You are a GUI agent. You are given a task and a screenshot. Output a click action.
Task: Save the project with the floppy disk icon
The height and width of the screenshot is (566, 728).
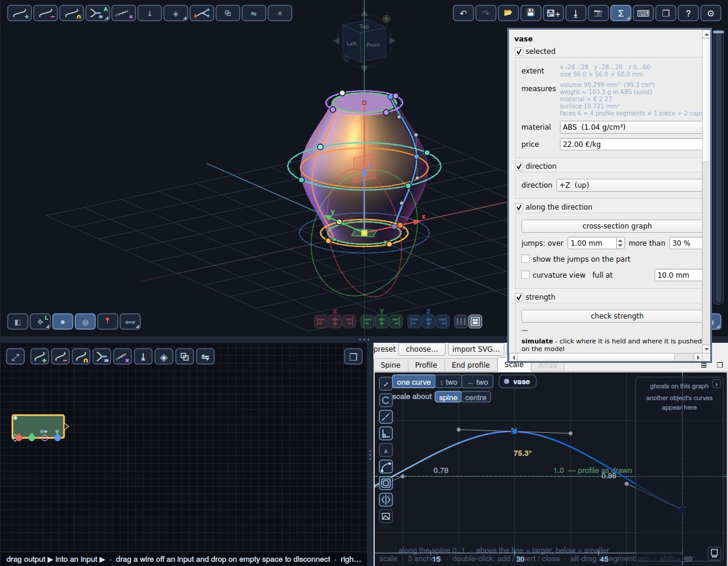click(x=530, y=13)
